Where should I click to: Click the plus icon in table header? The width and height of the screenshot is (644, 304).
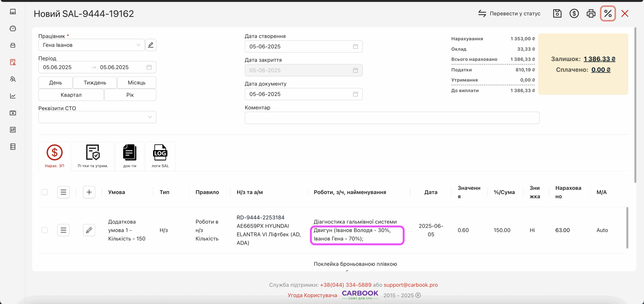pos(89,192)
